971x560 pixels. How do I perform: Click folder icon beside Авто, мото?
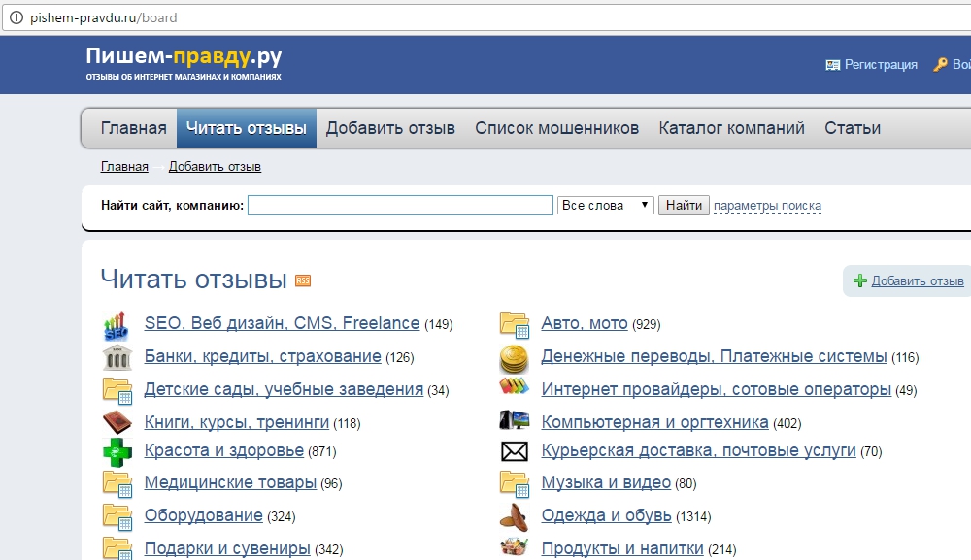(x=515, y=325)
